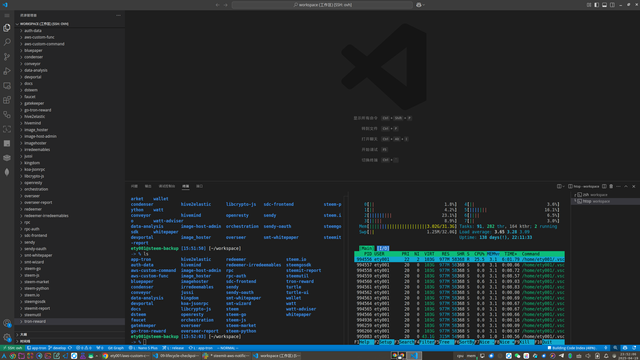Open the Search view in activity bar
Screen dimensions: 640x360
click(x=7, y=42)
